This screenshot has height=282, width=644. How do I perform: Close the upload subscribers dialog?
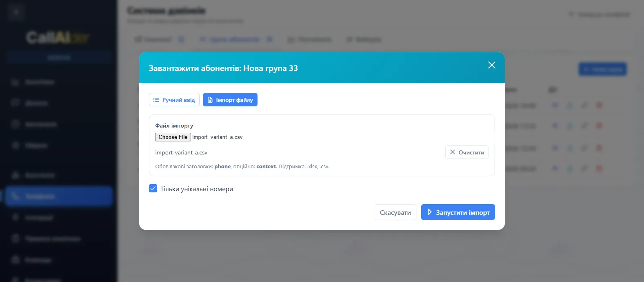coord(492,65)
